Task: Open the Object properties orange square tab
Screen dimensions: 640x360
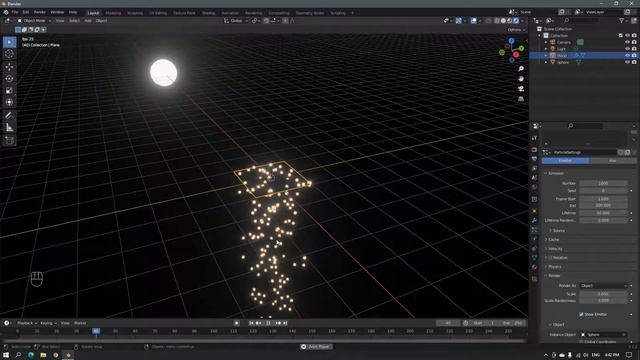Action: click(x=534, y=211)
